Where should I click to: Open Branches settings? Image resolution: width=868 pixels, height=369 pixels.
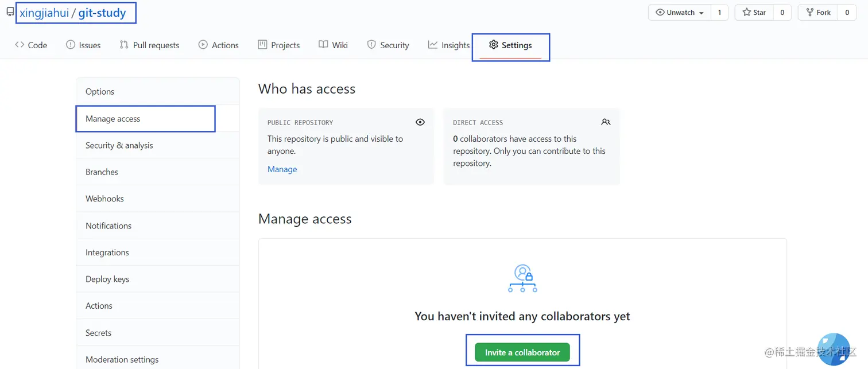157,172
